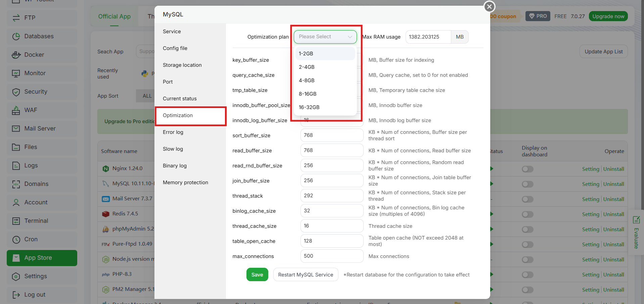Click the Security shield icon
This screenshot has width=644, height=304.
[16, 92]
